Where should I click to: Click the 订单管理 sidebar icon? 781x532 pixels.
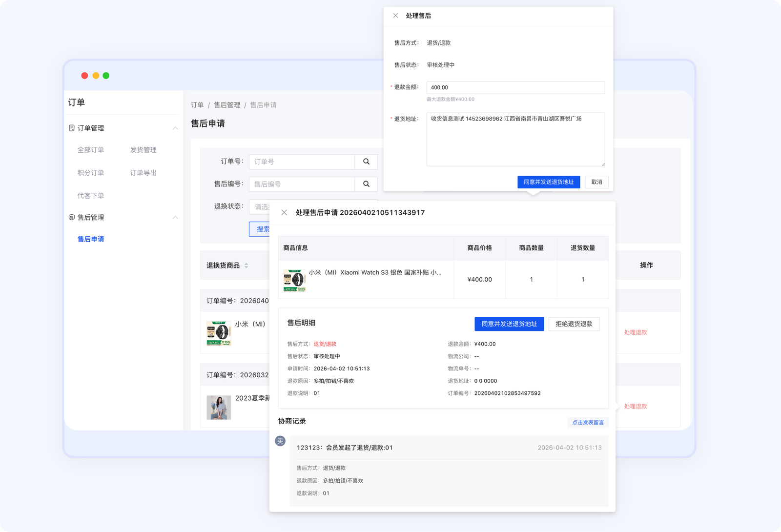coord(71,128)
